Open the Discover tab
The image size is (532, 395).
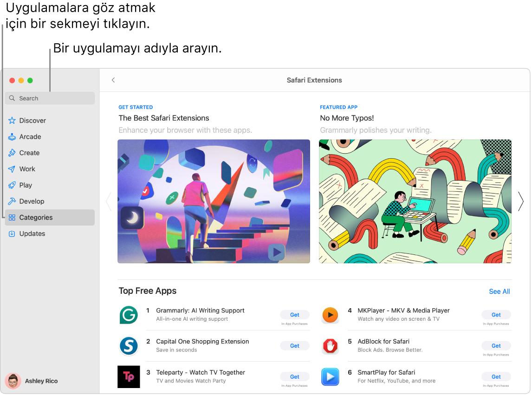coord(32,121)
